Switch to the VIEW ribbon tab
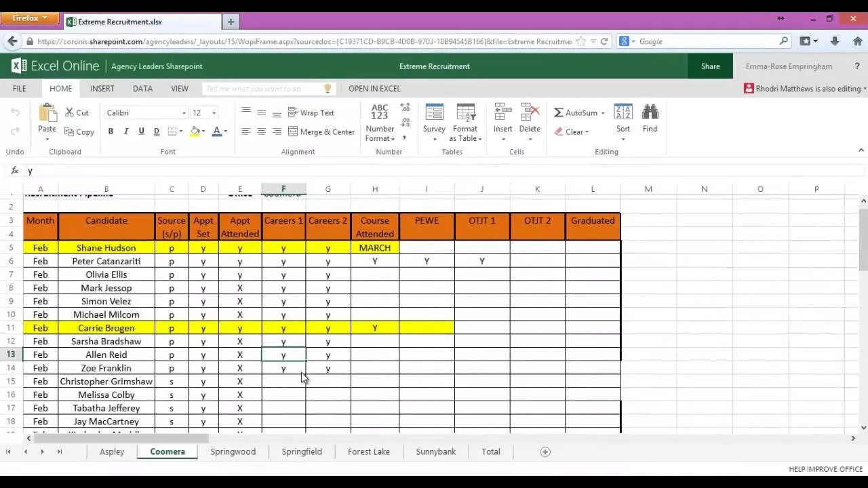The width and height of the screenshot is (868, 488). coord(180,89)
